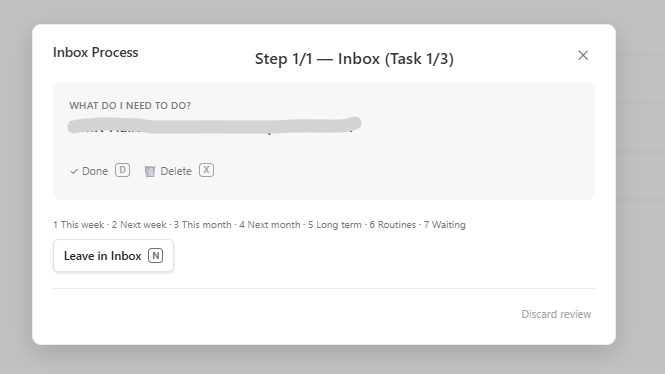Pick the This month option

coord(203,225)
